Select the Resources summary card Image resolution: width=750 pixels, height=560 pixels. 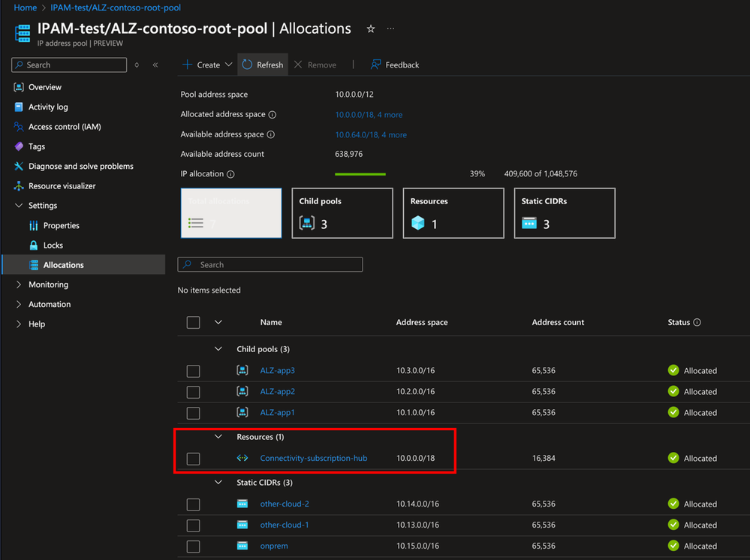(x=453, y=213)
